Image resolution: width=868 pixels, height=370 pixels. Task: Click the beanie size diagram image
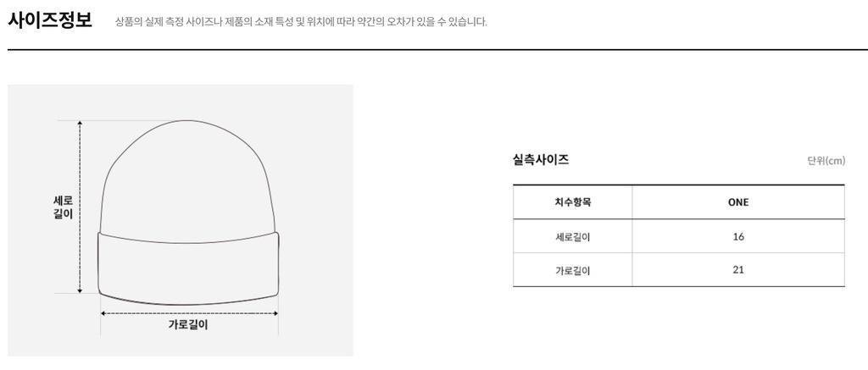[x=181, y=220]
